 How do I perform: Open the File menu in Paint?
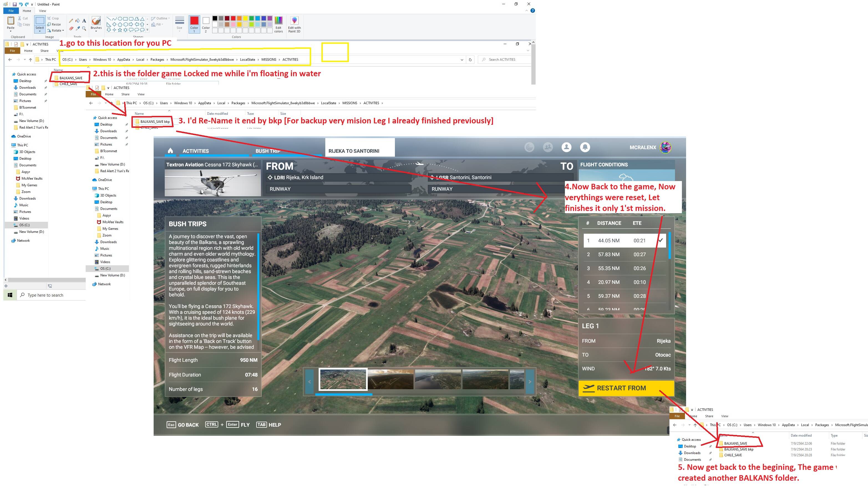point(11,11)
